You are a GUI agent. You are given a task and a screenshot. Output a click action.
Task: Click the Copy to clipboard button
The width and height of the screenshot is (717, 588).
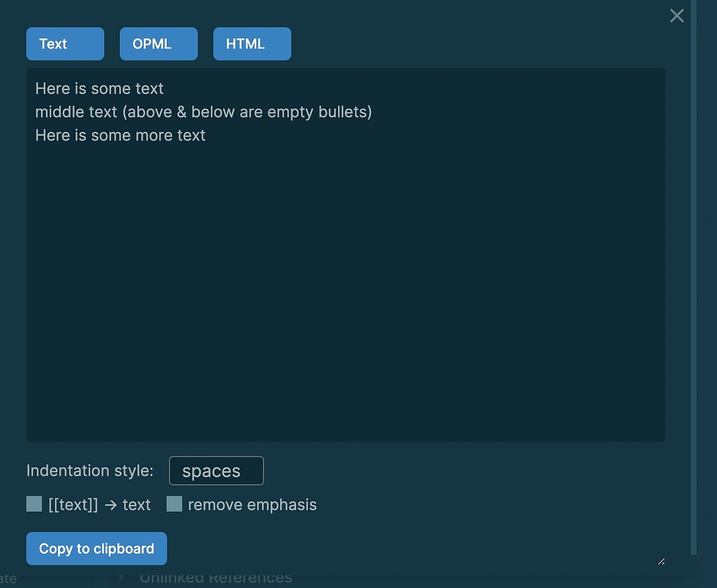96,548
